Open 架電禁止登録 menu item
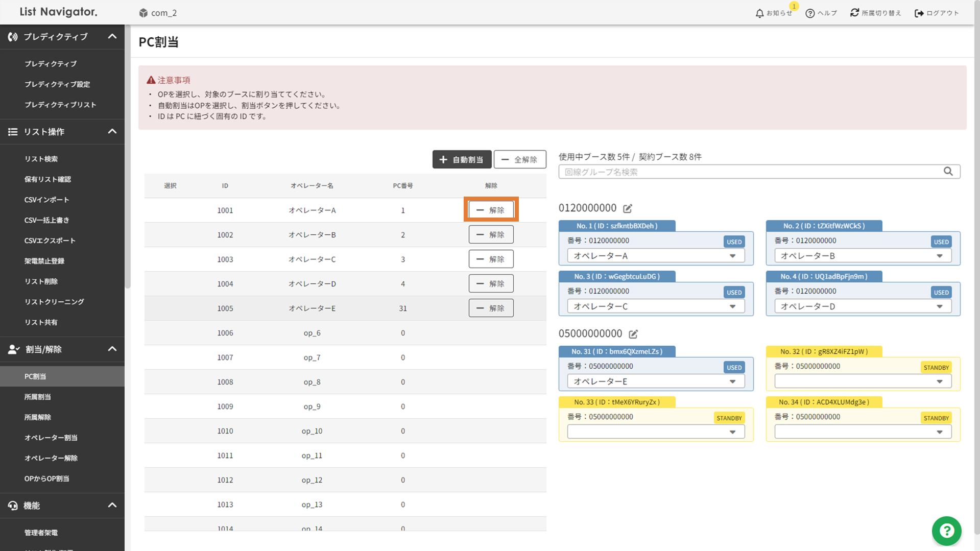Screen dimensions: 980x551 click(x=44, y=261)
